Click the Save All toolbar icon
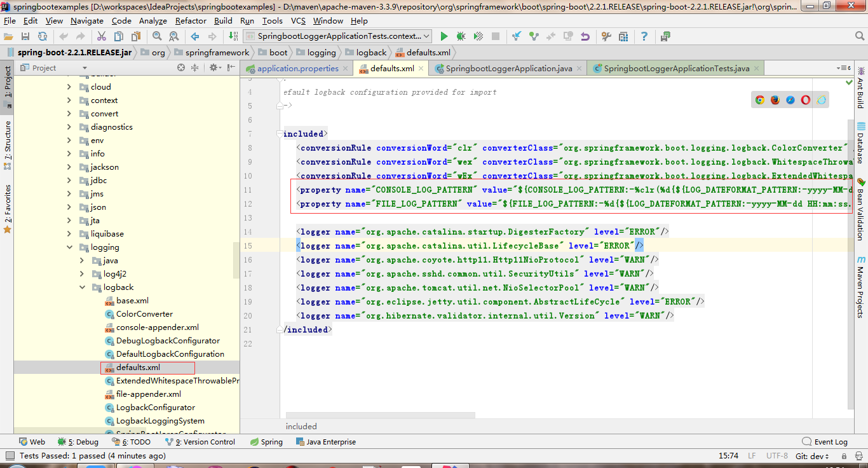Viewport: 868px width, 468px height. [x=25, y=36]
